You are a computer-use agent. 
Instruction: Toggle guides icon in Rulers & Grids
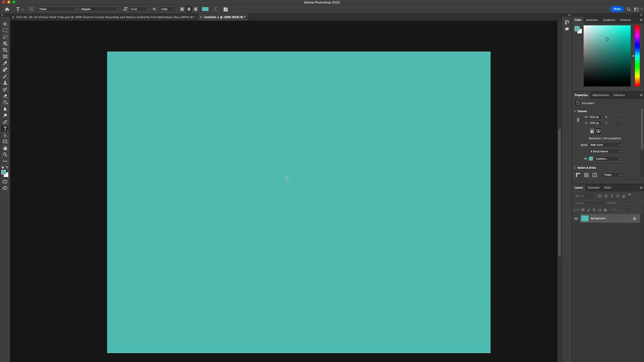pyautogui.click(x=595, y=175)
